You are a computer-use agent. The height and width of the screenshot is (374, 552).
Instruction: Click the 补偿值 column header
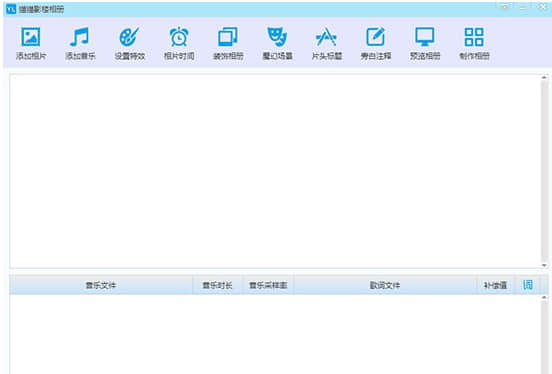[495, 285]
